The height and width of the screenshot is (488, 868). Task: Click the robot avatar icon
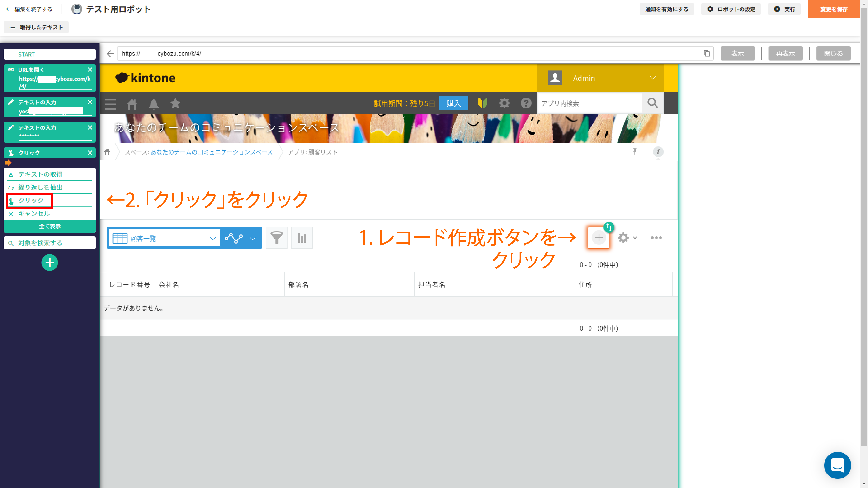(77, 9)
